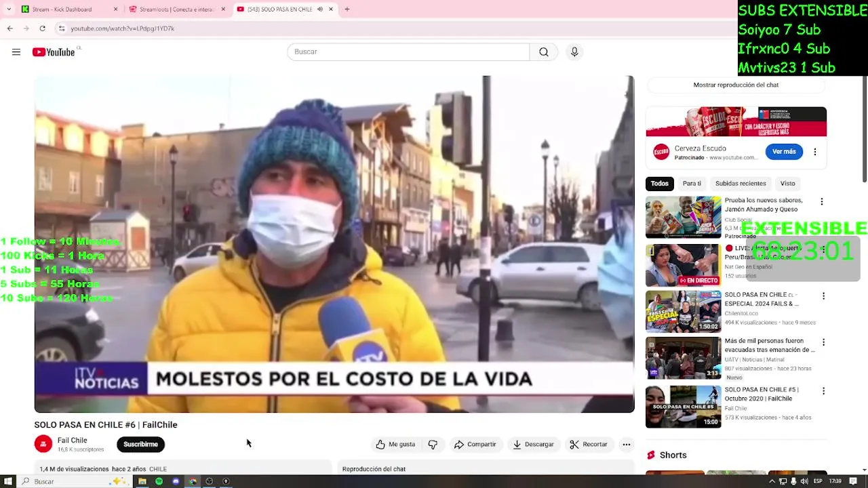Image resolution: width=868 pixels, height=488 pixels.
Task: Download the video with Descargar
Action: click(x=533, y=445)
